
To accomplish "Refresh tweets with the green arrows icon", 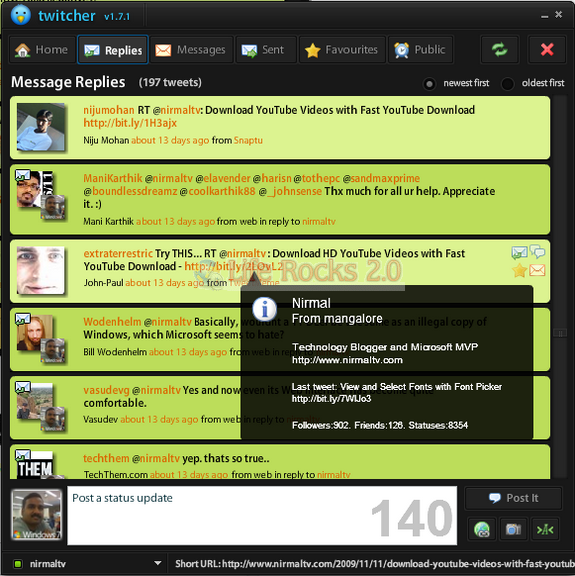I will click(500, 50).
